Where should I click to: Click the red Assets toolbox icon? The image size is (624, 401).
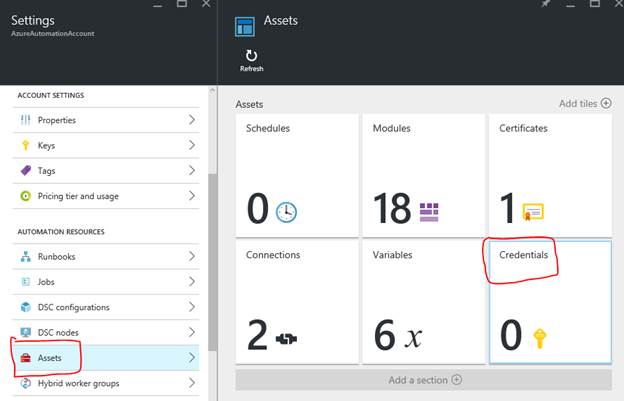pyautogui.click(x=26, y=357)
